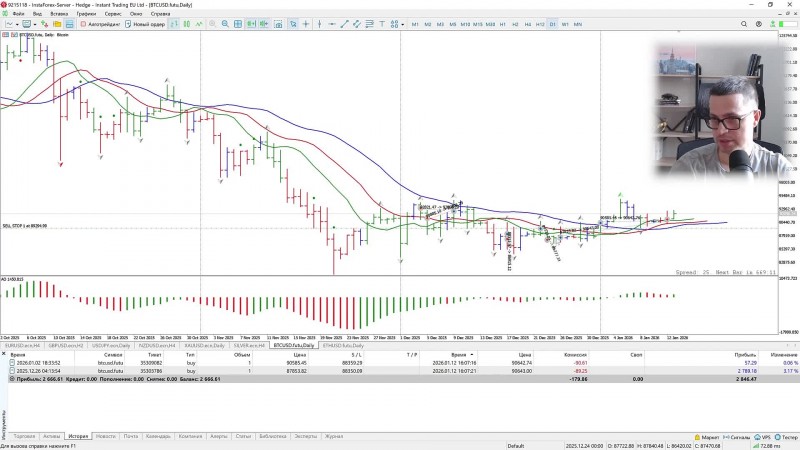Expand the chart type dropdown arrow
This screenshot has height=450, width=800.
pyautogui.click(x=17, y=24)
